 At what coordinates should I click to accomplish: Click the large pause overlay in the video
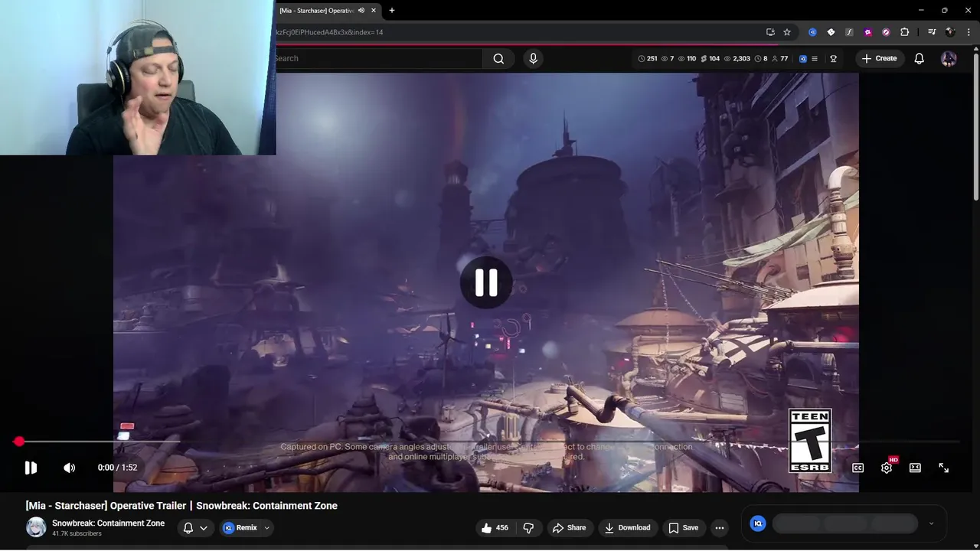[x=486, y=282]
